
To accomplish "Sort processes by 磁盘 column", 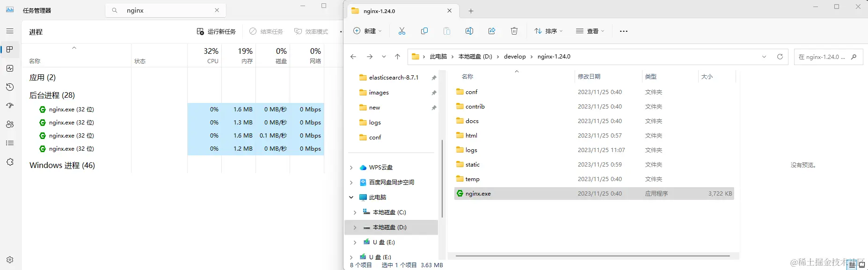I will pos(273,55).
